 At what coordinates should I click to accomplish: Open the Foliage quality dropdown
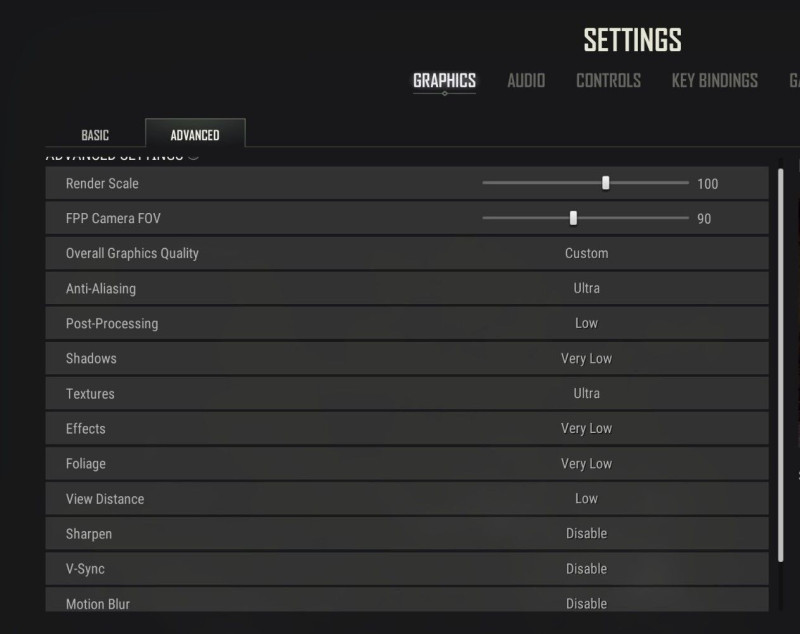pyautogui.click(x=586, y=463)
